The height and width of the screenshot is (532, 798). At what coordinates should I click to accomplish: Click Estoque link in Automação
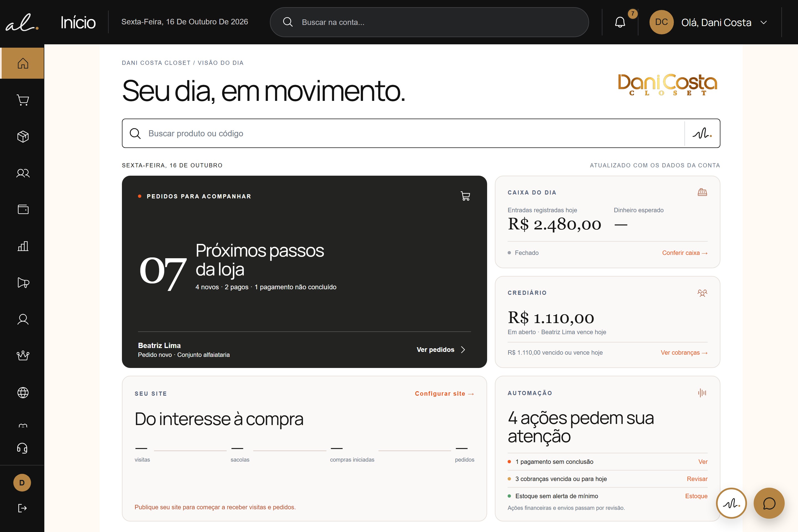pyautogui.click(x=696, y=496)
